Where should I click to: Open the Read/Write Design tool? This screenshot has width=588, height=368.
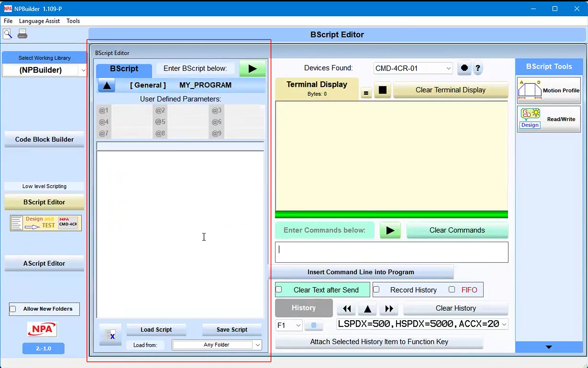click(x=549, y=119)
